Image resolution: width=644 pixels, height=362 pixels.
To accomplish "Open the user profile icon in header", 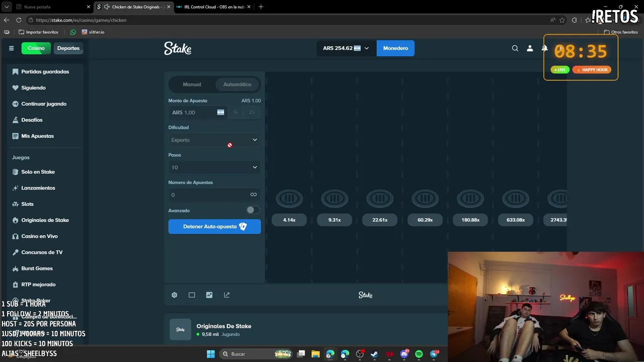I will click(x=530, y=48).
